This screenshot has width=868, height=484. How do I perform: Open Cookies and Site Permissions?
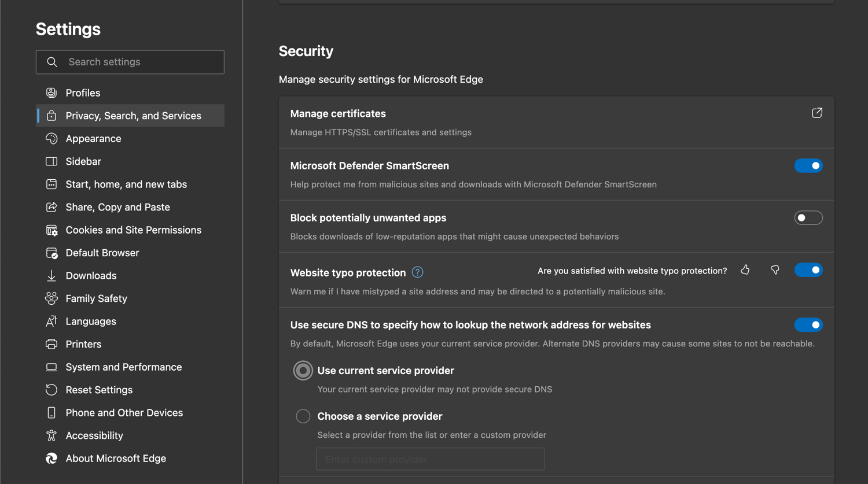coord(130,230)
